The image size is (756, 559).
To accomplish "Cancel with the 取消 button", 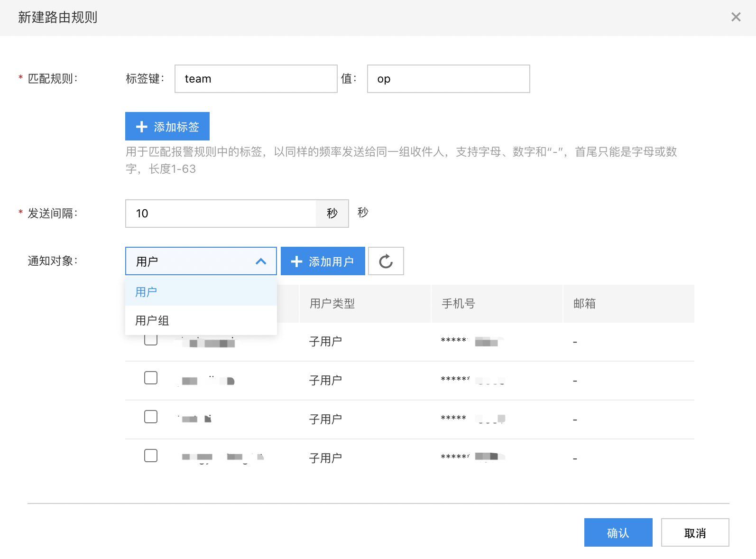I will 695,532.
